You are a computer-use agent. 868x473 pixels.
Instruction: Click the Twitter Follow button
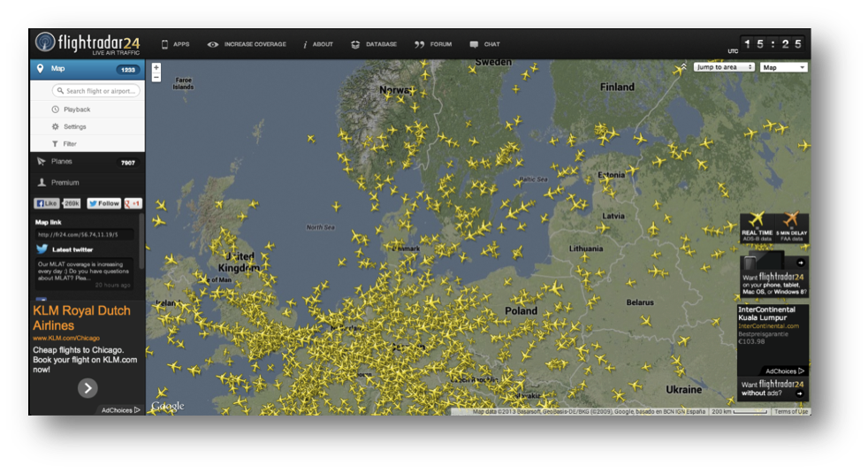click(104, 203)
